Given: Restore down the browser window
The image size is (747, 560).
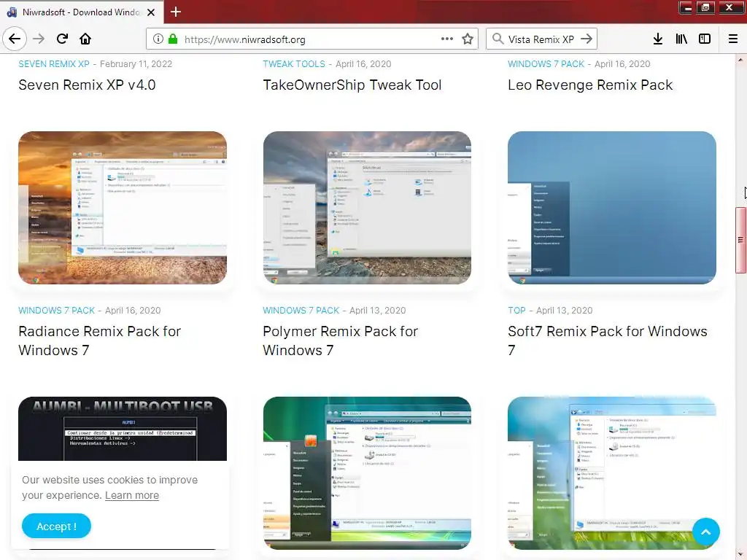Looking at the screenshot, I should [705, 7].
